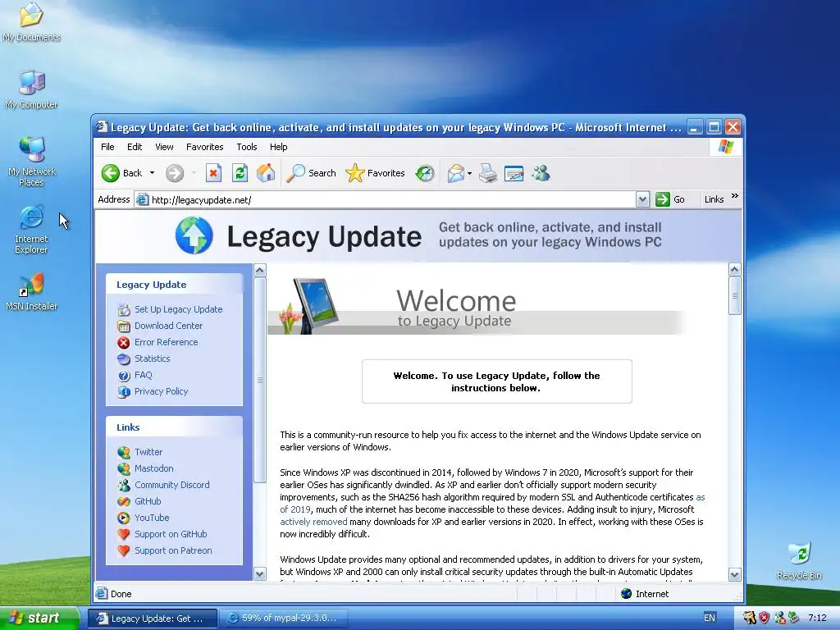Open the Favorites menu

[x=204, y=147]
